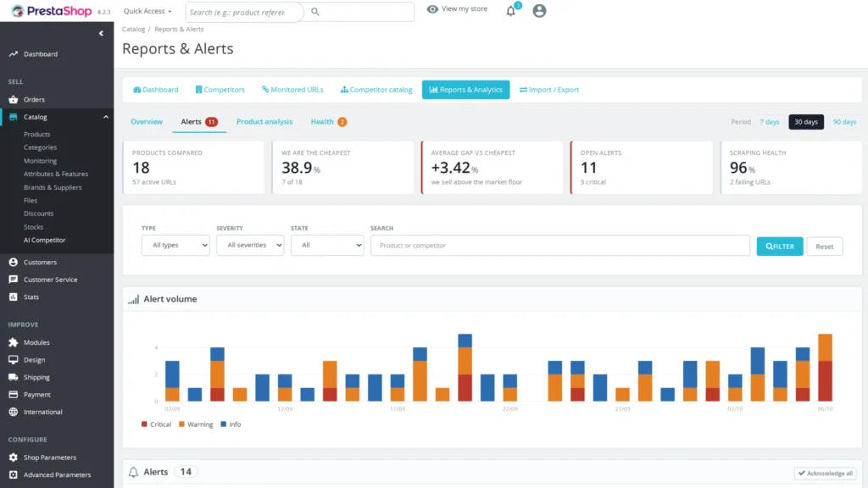
Task: Open Monitoring in the Catalog submenu
Action: 40,161
